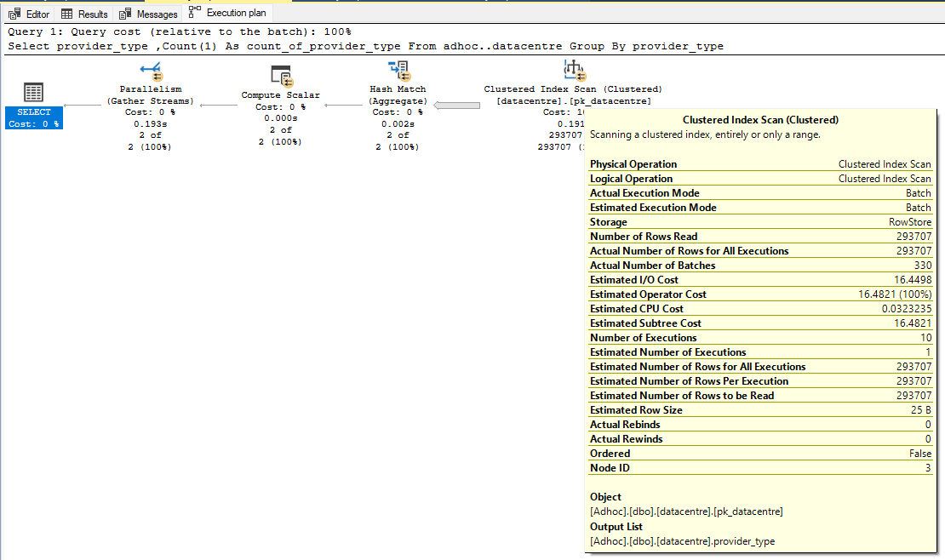The width and height of the screenshot is (945, 560).
Task: Open the Results tab
Action: (x=84, y=14)
